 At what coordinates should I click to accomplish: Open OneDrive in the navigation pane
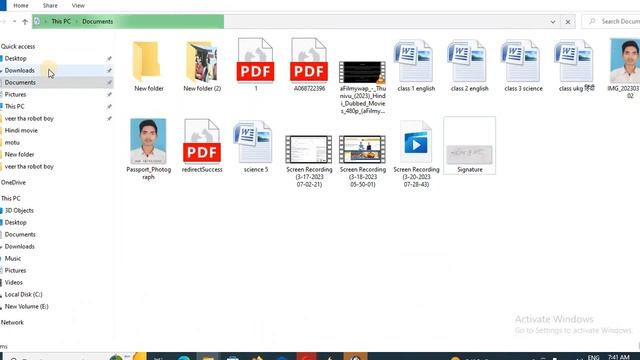pyautogui.click(x=13, y=182)
